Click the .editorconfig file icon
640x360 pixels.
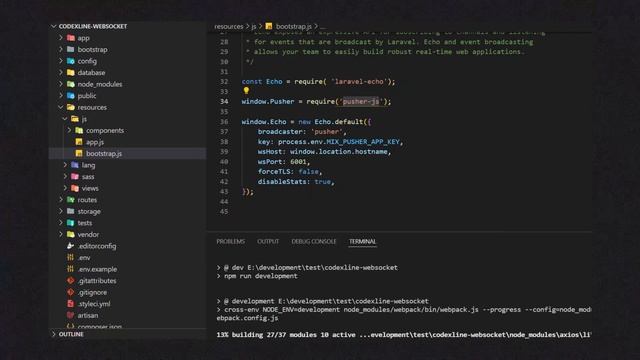71,246
